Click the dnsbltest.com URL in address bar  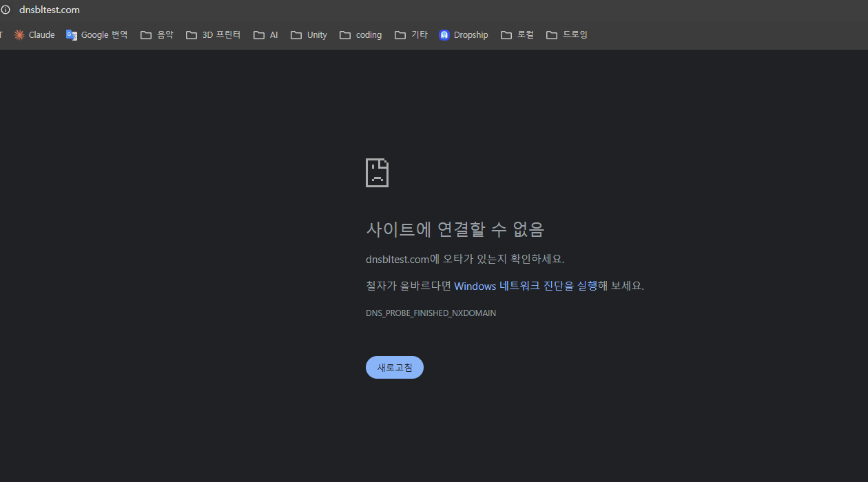click(50, 10)
